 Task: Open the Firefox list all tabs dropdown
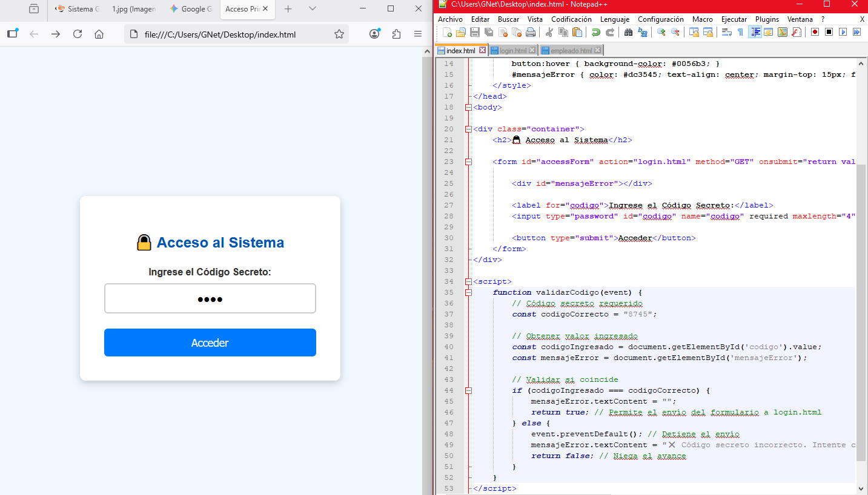coord(312,9)
